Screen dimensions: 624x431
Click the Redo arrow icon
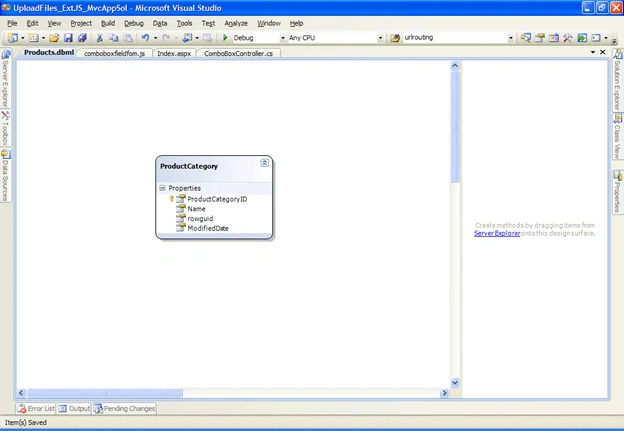(x=166, y=38)
